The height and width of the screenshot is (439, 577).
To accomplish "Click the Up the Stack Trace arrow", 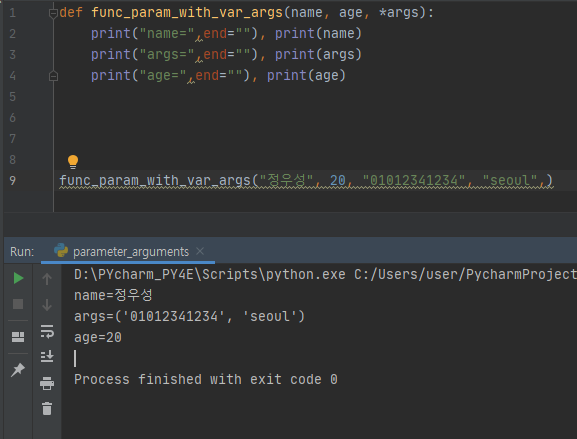I will [47, 279].
